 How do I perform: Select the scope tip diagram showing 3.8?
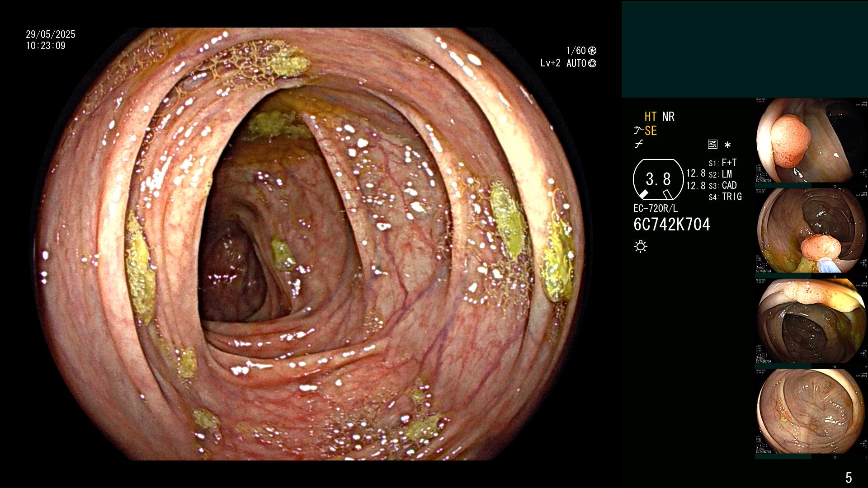(x=658, y=179)
